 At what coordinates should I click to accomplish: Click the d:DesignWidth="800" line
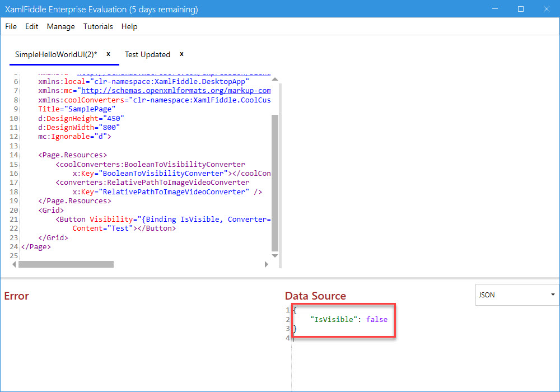[79, 128]
